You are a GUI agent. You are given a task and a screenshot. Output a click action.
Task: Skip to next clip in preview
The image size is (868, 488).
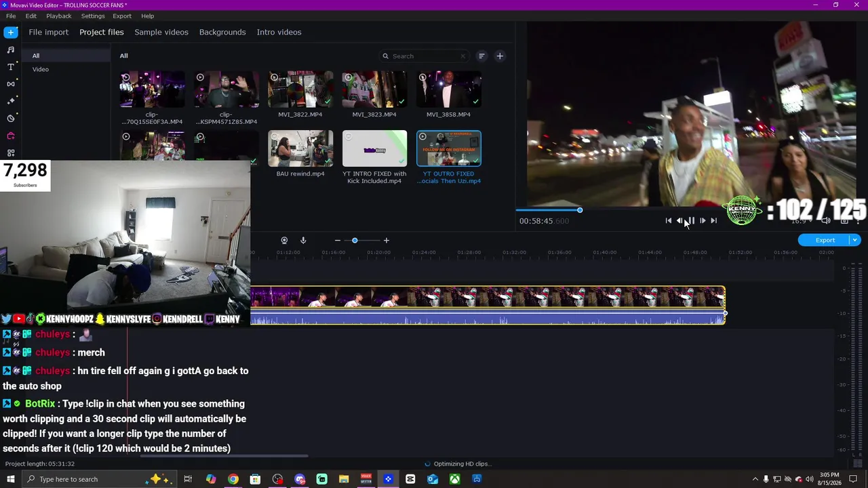click(713, 221)
